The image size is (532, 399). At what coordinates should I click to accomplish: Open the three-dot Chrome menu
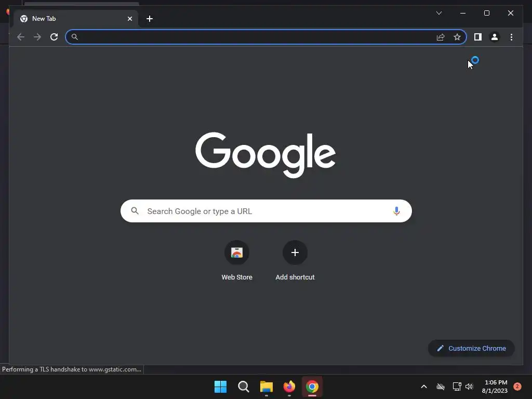pos(511,37)
